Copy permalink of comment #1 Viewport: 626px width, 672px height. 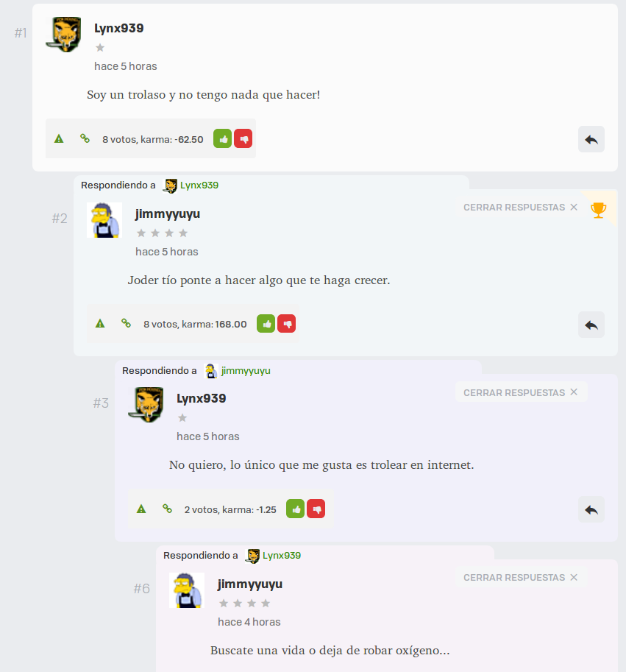point(85,138)
